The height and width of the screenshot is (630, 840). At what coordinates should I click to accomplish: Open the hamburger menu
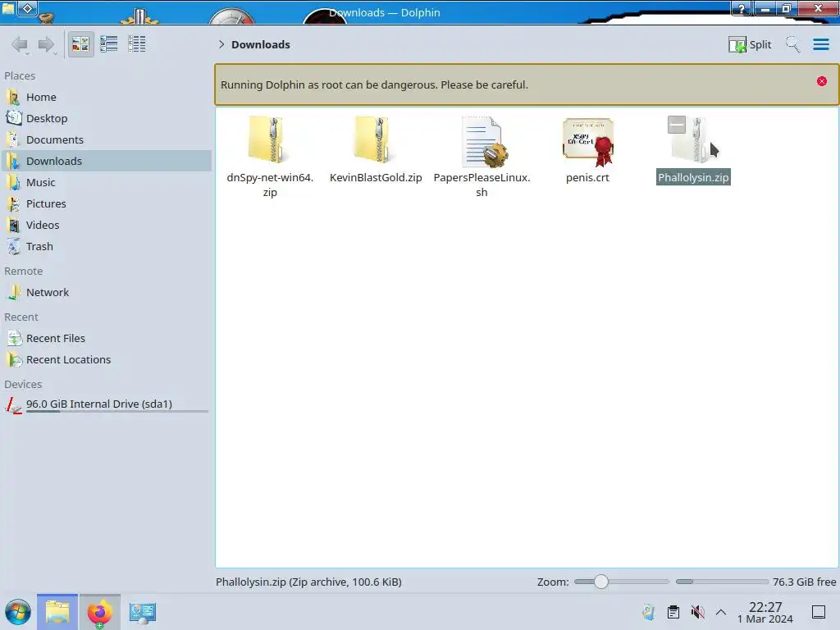point(820,44)
